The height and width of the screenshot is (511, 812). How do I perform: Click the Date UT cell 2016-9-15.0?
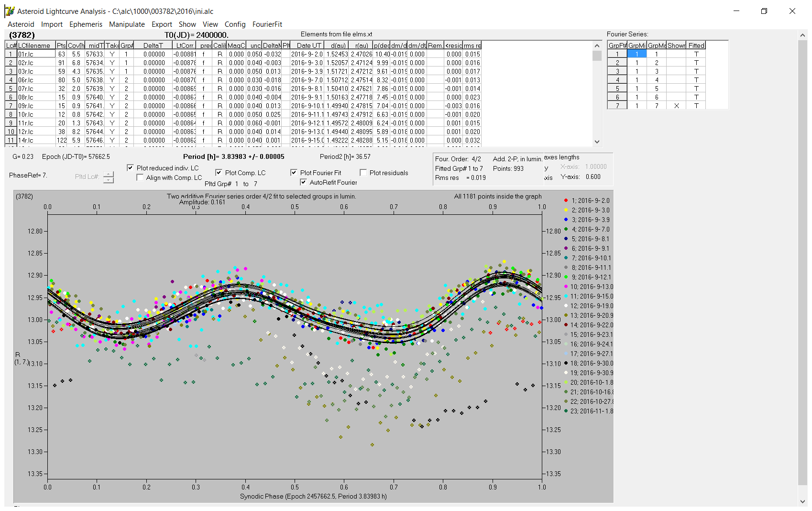click(x=308, y=140)
